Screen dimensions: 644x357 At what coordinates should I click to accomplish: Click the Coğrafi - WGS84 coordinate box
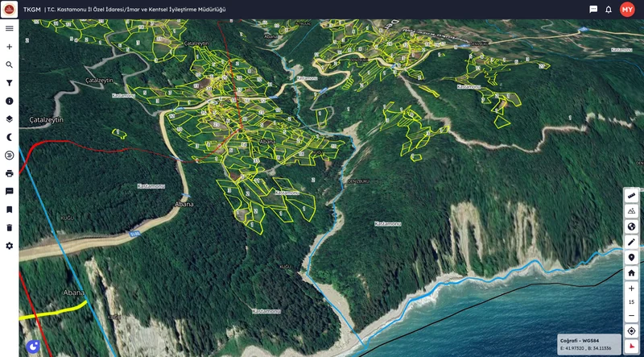coord(590,345)
